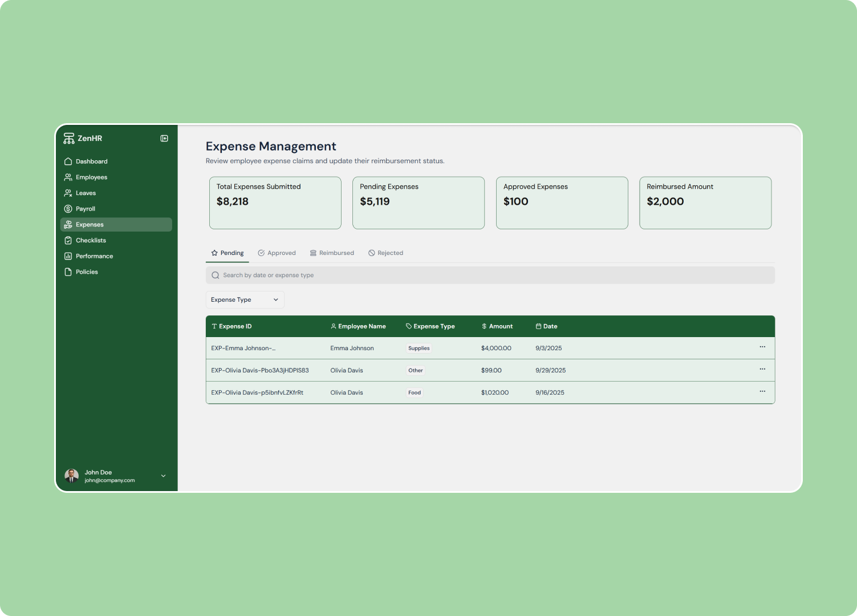Image resolution: width=857 pixels, height=616 pixels.
Task: Click the Checklists clipboard icon
Action: (68, 241)
